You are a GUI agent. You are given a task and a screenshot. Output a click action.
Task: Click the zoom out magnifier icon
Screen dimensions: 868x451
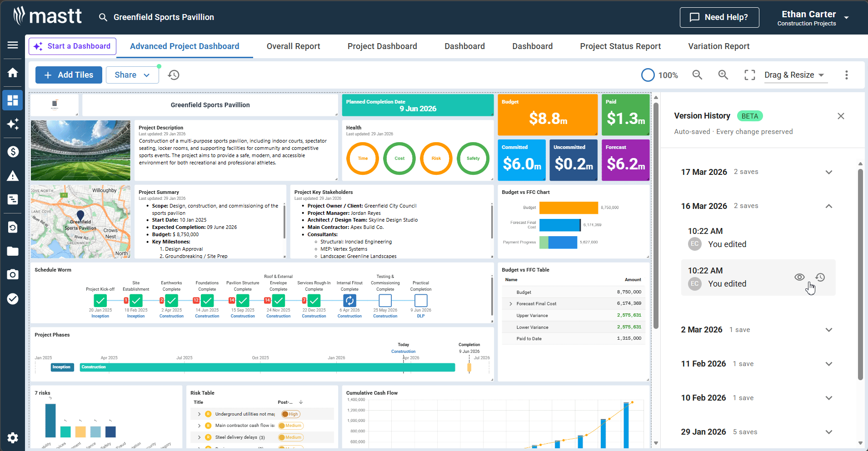(x=697, y=75)
